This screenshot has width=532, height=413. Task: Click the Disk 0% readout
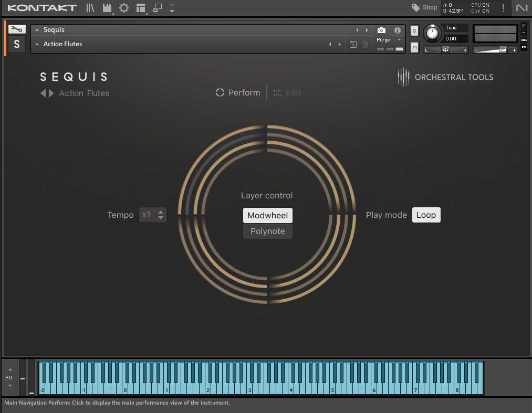click(480, 11)
